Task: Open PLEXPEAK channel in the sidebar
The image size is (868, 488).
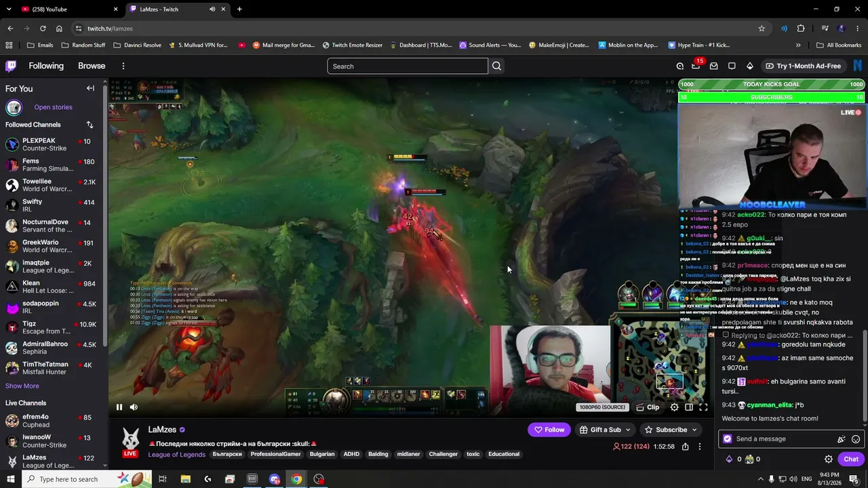Action: pos(51,144)
